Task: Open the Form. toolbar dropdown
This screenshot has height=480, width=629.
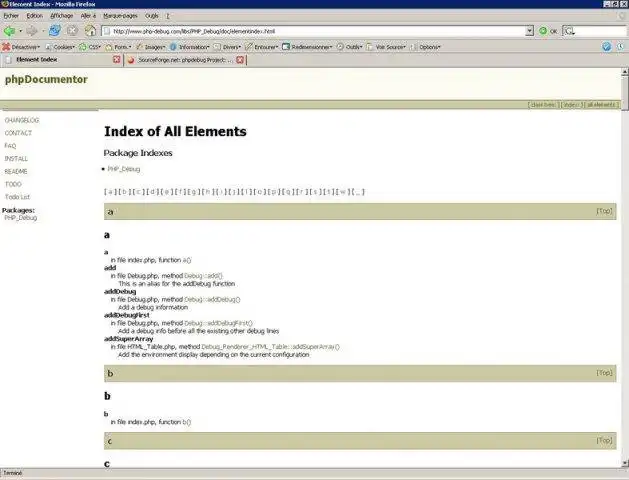Action: click(x=118, y=47)
